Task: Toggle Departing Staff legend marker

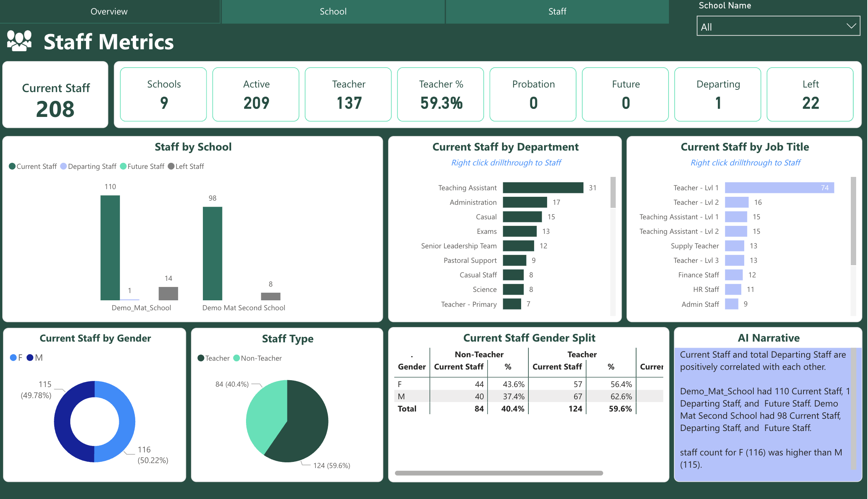Action: (64, 166)
